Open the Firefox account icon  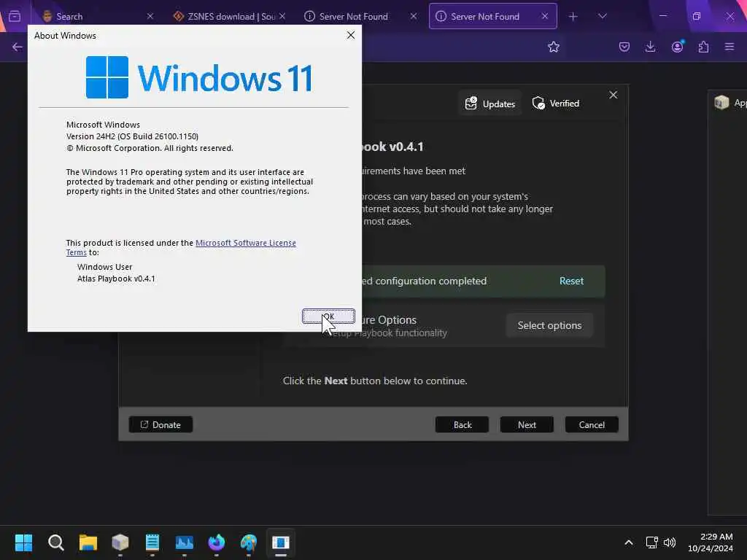pyautogui.click(x=677, y=47)
